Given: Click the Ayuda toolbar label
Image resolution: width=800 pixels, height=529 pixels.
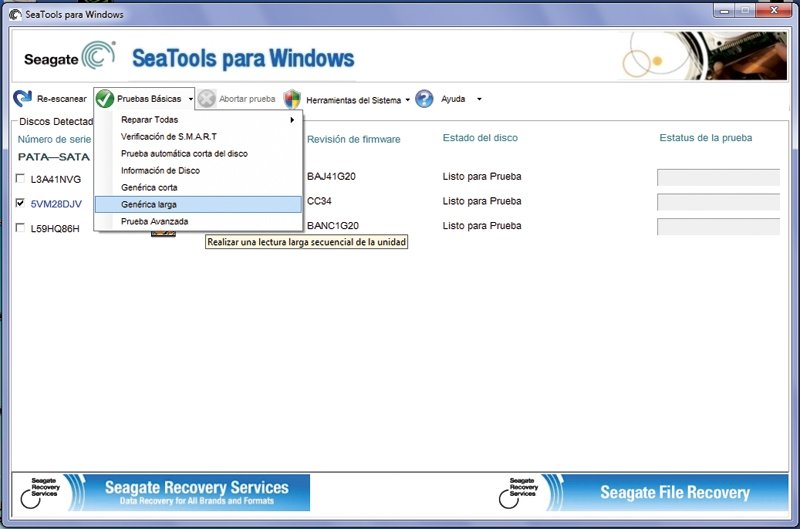Looking at the screenshot, I should (x=453, y=99).
